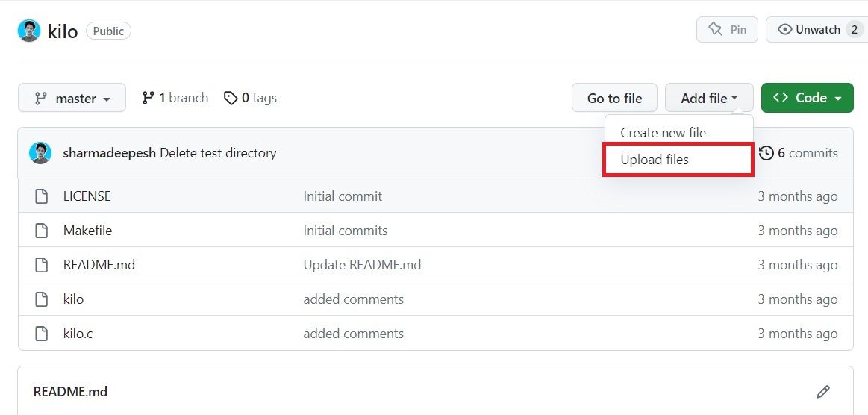Open Initial commits message for Makefile

pos(346,231)
